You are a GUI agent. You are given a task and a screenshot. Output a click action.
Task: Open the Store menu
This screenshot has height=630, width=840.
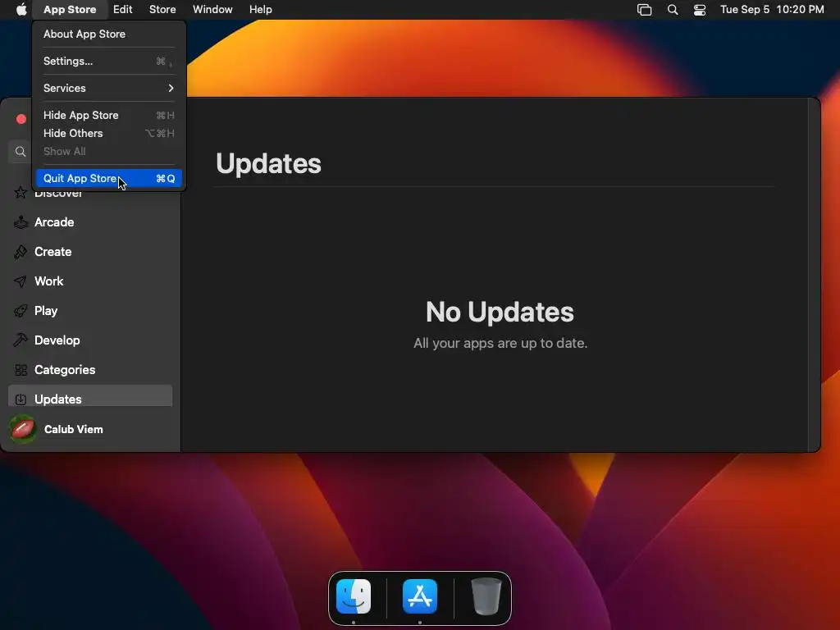tap(162, 10)
